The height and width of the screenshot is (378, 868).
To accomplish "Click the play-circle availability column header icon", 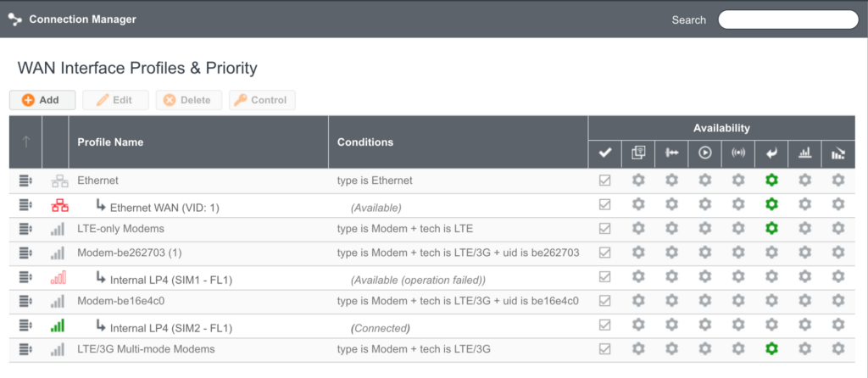I will (x=705, y=153).
